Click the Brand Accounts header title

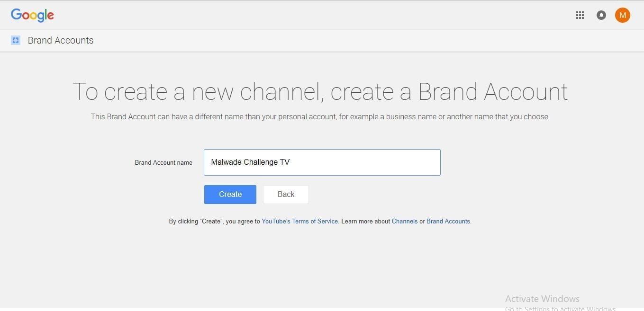(61, 40)
